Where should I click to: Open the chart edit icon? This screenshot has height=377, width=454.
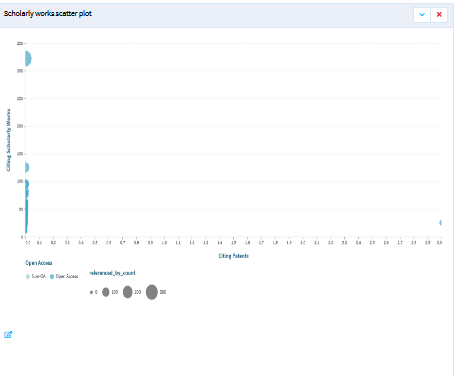point(8,334)
